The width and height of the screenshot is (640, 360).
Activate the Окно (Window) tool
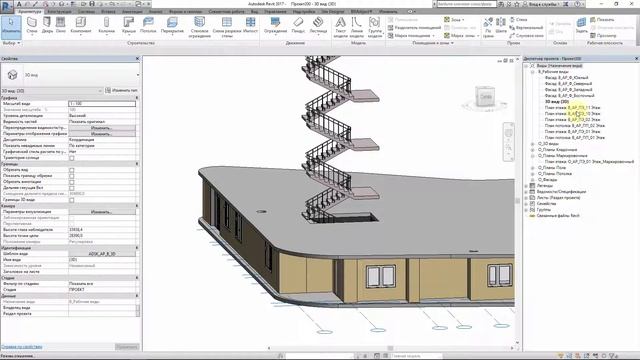(61, 25)
